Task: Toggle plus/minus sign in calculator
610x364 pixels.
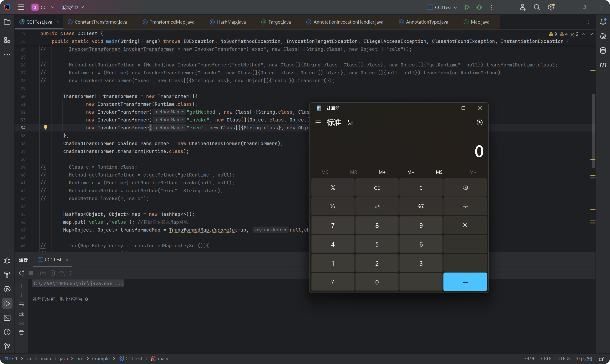Action: [x=333, y=282]
